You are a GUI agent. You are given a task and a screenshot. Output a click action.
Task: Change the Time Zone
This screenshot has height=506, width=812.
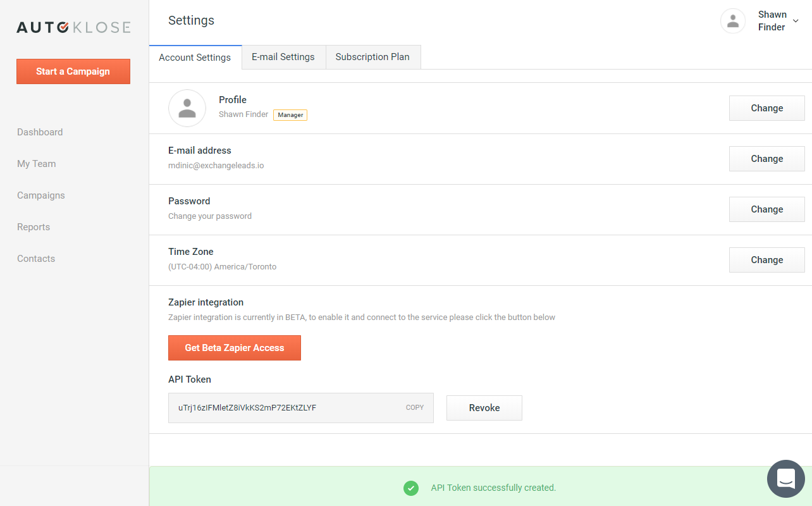point(767,260)
